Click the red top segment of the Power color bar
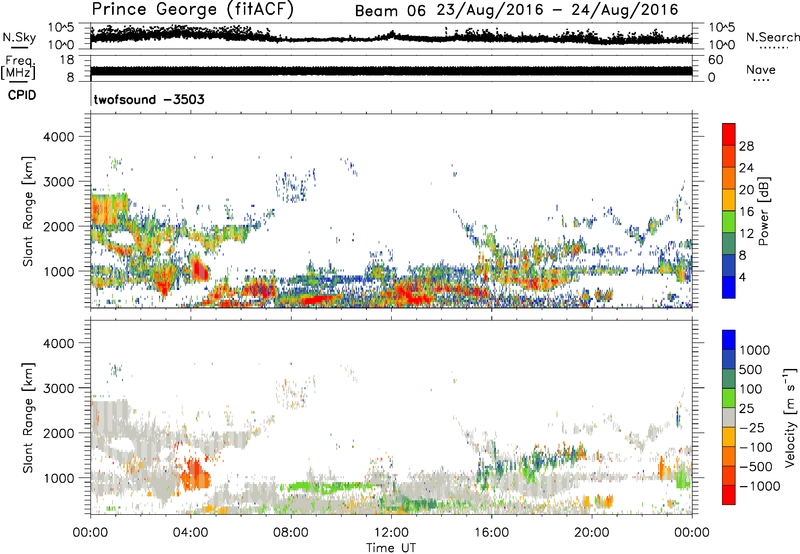The height and width of the screenshot is (554, 800). click(x=729, y=134)
